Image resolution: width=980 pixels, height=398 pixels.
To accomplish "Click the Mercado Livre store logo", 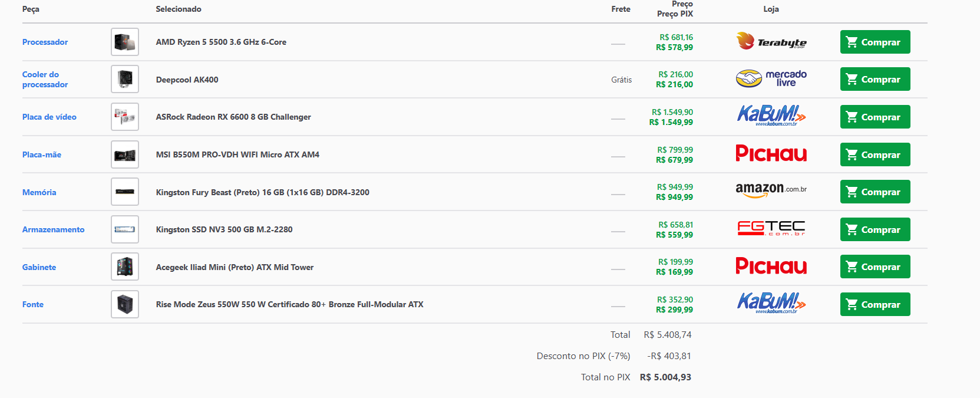I will (771, 79).
